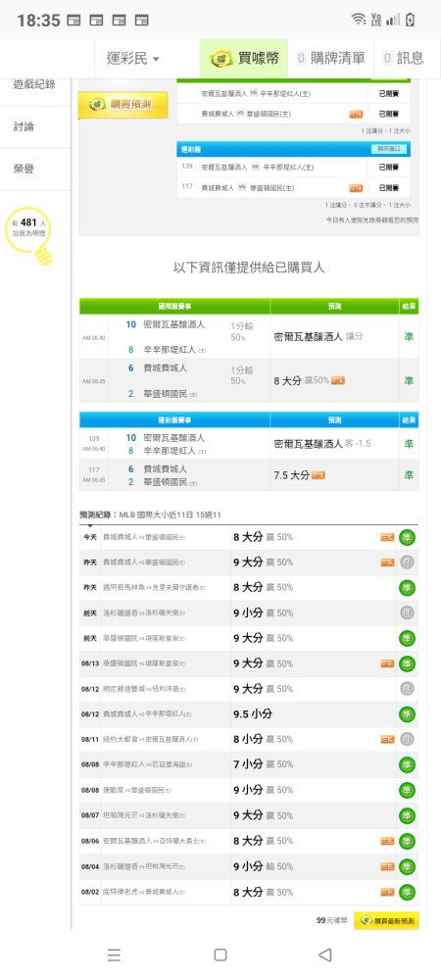Image resolution: width=441 pixels, height=980 pixels.
Task: Click match number 139 in top 運彩盤 list
Action: [187, 167]
